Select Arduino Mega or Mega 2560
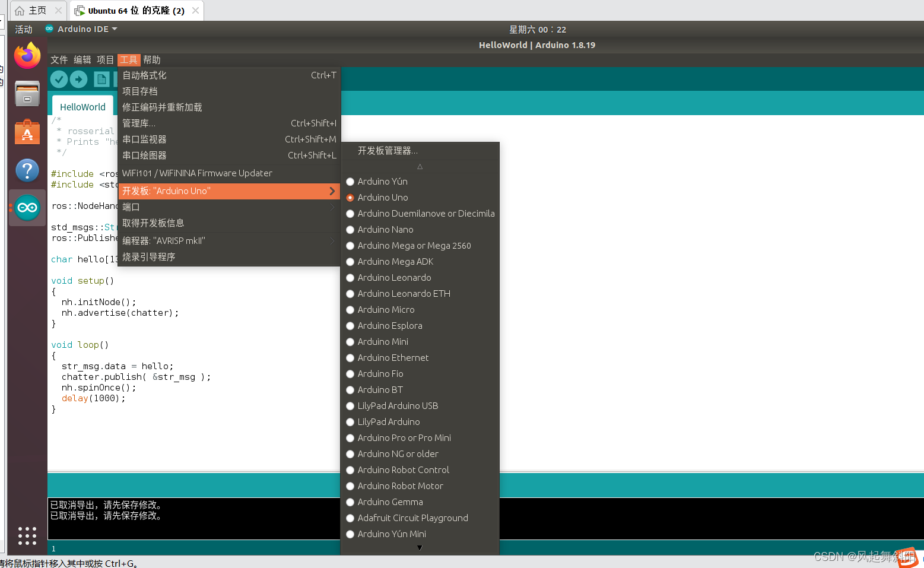Viewport: 924px width, 568px height. click(420, 246)
